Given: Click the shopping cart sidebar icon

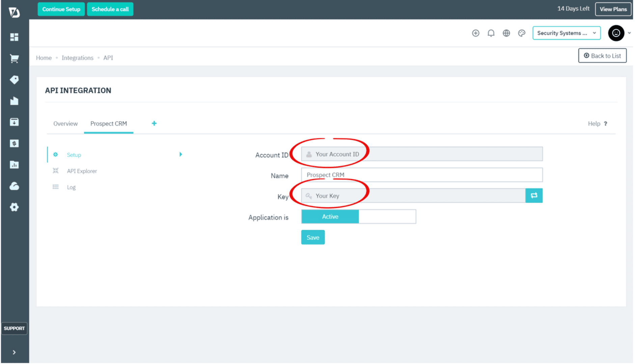Looking at the screenshot, I should tap(14, 59).
